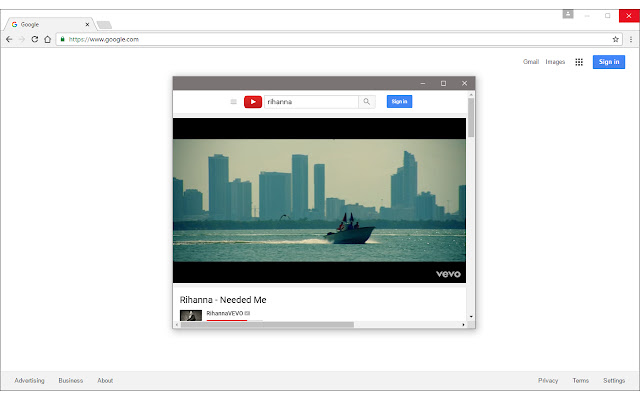Open the About footer link
This screenshot has width=640, height=400.
[x=105, y=380]
